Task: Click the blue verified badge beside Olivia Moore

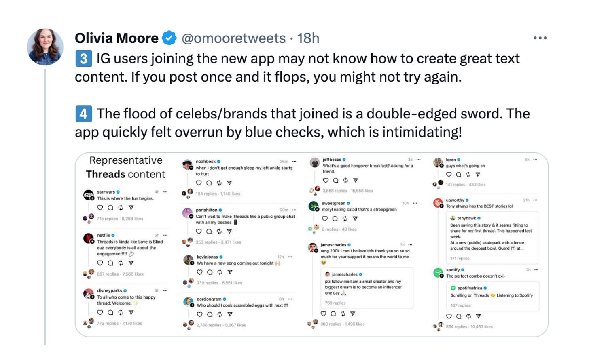Action: click(x=169, y=38)
